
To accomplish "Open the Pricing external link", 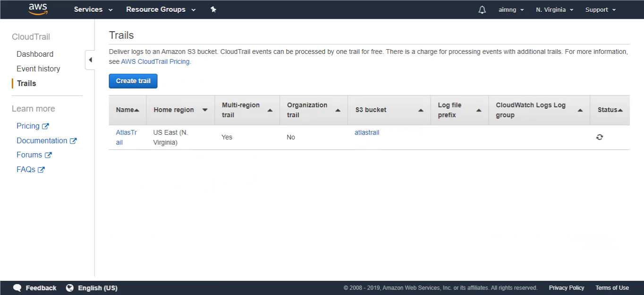I will coord(33,126).
